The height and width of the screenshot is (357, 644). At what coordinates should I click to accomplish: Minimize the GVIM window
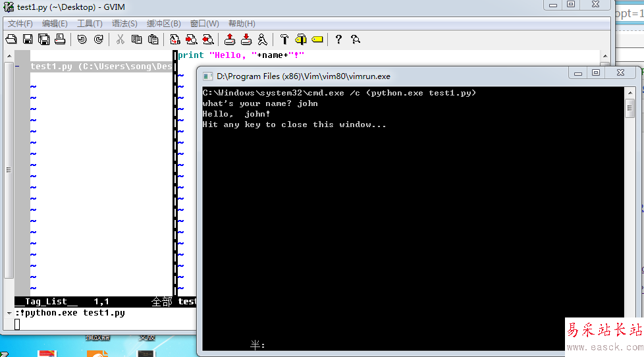[x=553, y=5]
